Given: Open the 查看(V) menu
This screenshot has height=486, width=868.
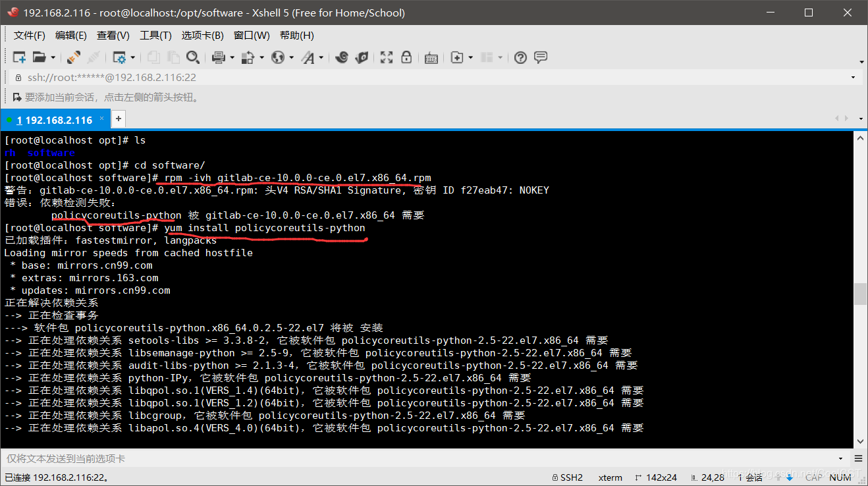Looking at the screenshot, I should (x=113, y=35).
